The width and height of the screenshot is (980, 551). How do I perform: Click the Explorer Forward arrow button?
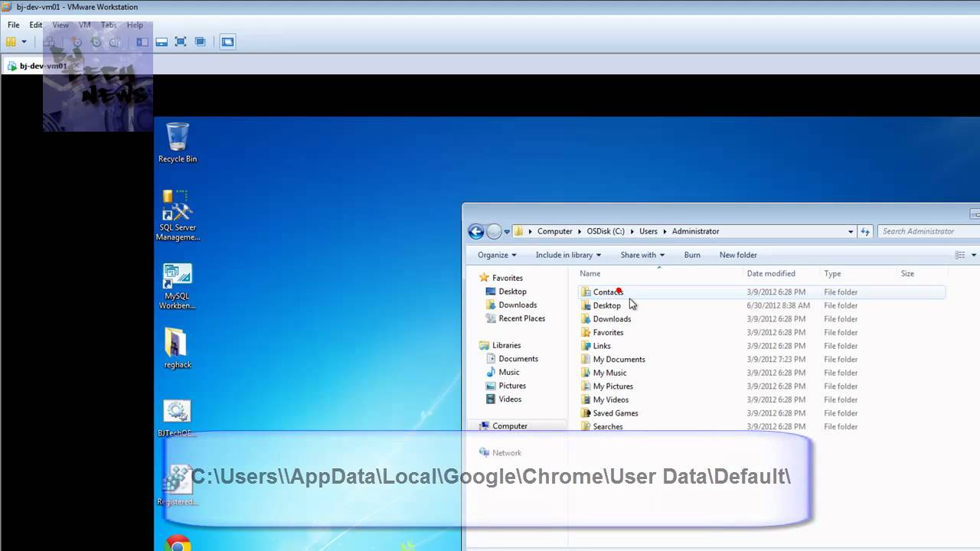coord(495,231)
